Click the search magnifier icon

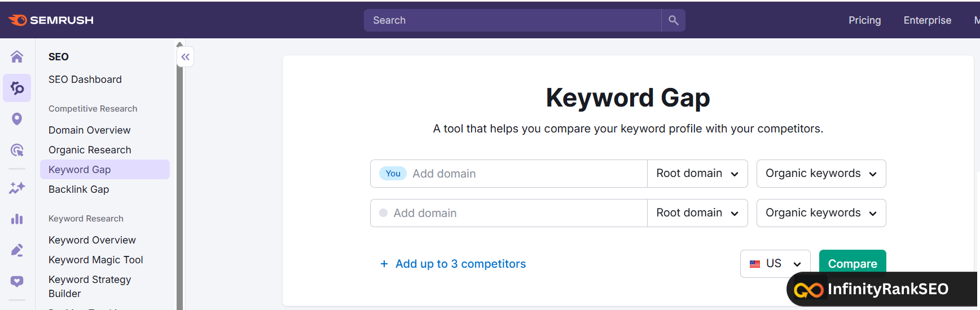(673, 20)
